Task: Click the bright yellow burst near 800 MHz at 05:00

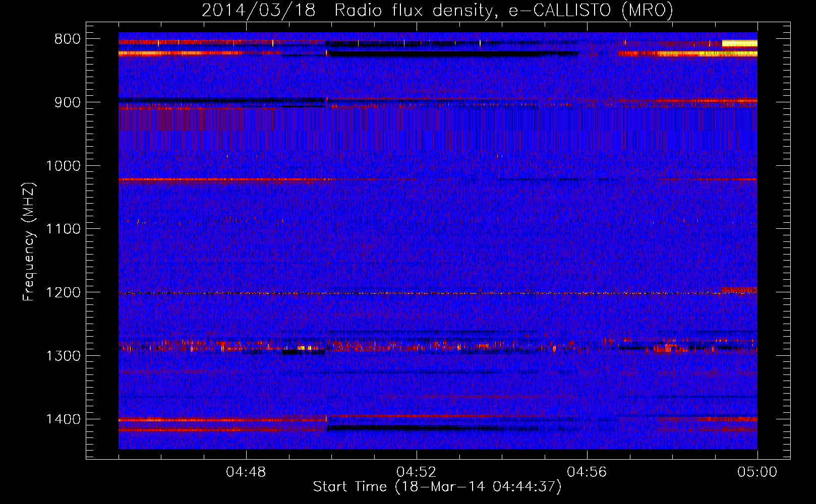Action: point(739,44)
